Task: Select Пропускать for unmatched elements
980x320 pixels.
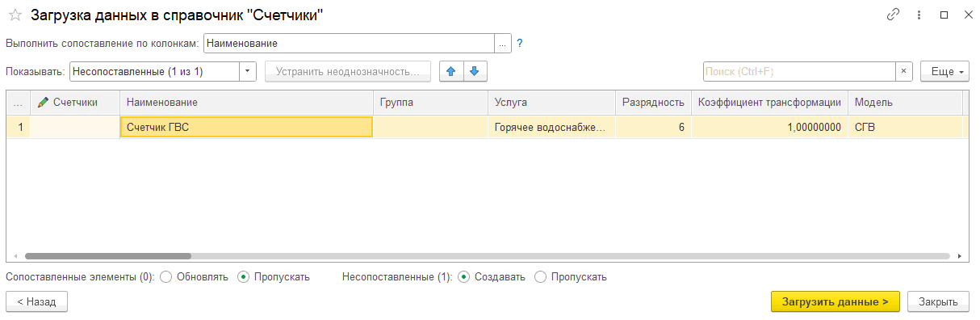Action: [x=541, y=276]
